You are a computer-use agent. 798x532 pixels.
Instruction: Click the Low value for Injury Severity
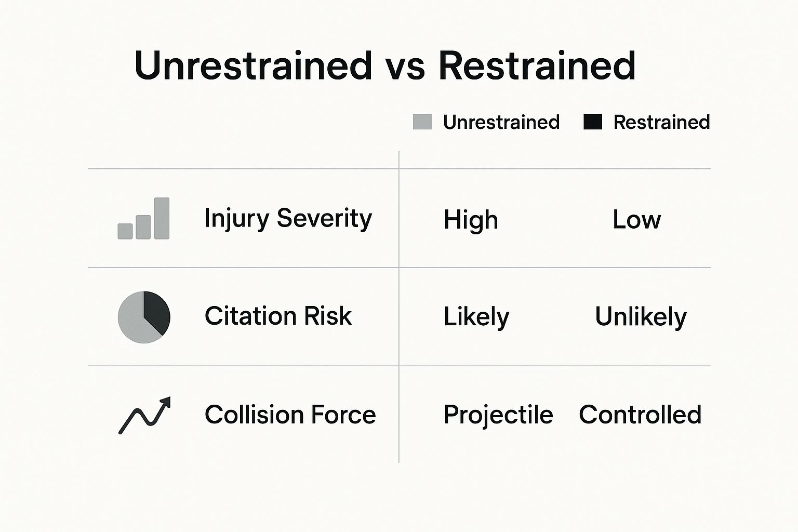[x=636, y=219]
